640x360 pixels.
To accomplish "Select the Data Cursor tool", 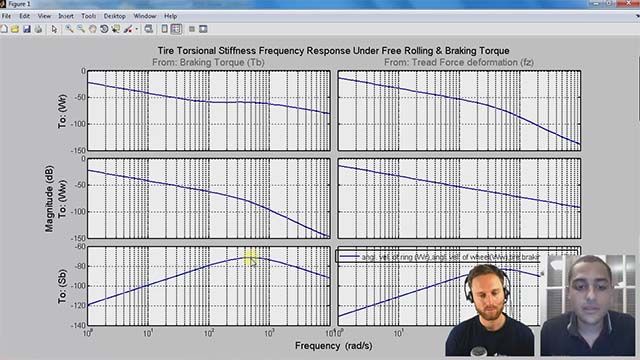I will 116,29.
